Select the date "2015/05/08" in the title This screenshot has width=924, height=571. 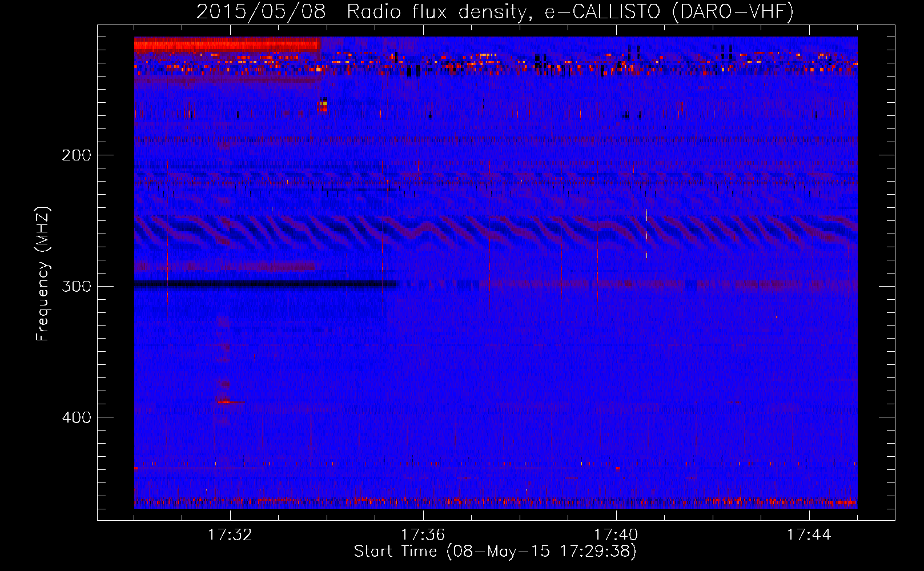(261, 11)
